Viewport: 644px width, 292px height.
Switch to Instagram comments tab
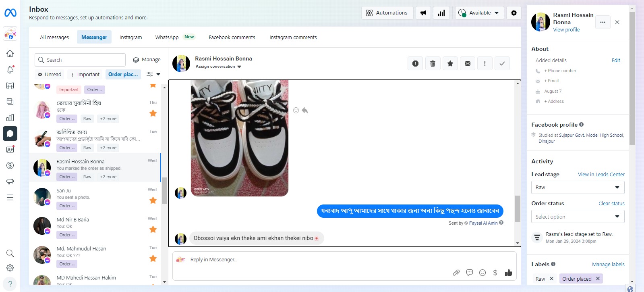[x=293, y=37]
